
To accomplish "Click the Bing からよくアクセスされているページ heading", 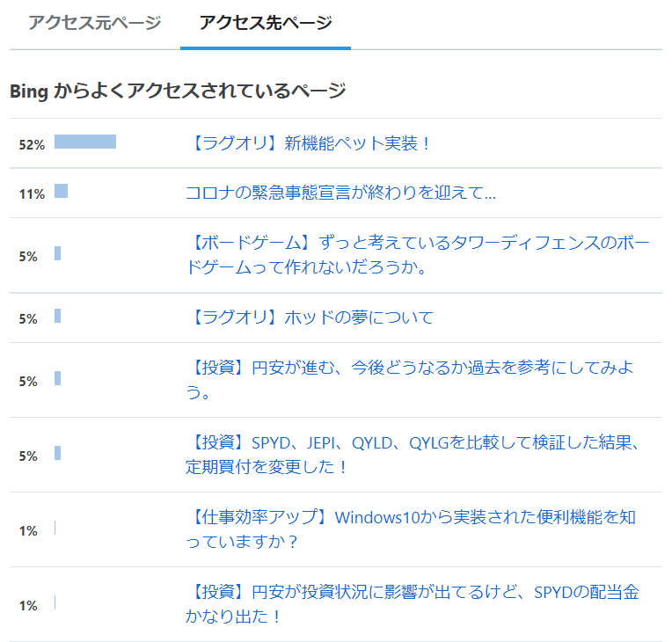I will click(x=178, y=91).
